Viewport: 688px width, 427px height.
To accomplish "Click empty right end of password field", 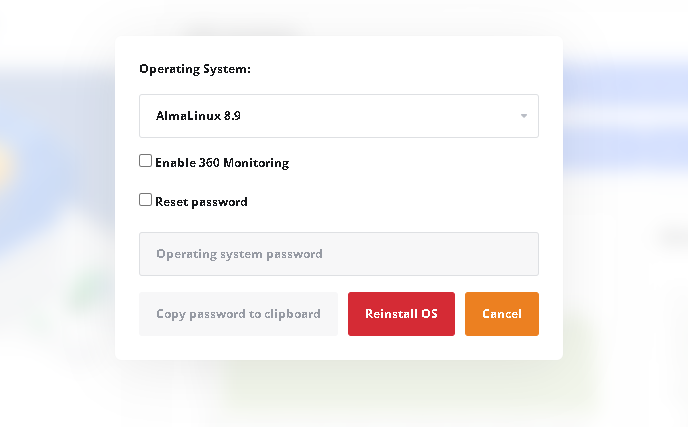I will (x=483, y=254).
